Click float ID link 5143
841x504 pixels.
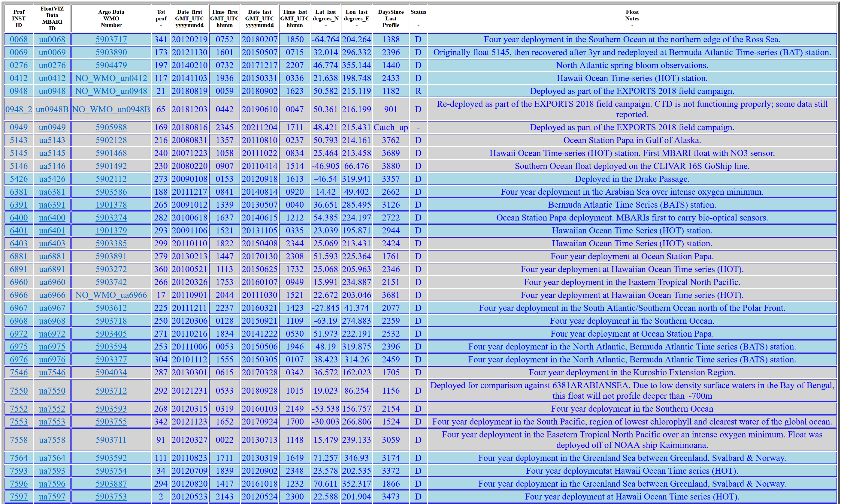point(19,140)
